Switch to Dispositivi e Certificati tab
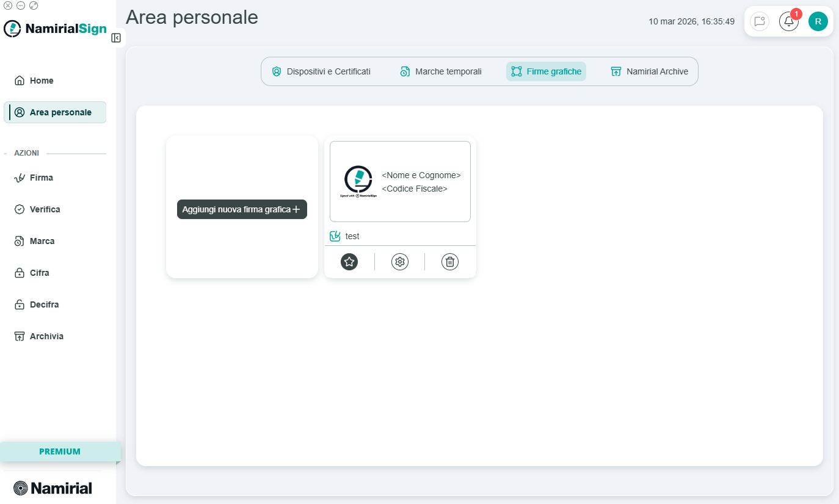This screenshot has height=504, width=839. click(321, 71)
